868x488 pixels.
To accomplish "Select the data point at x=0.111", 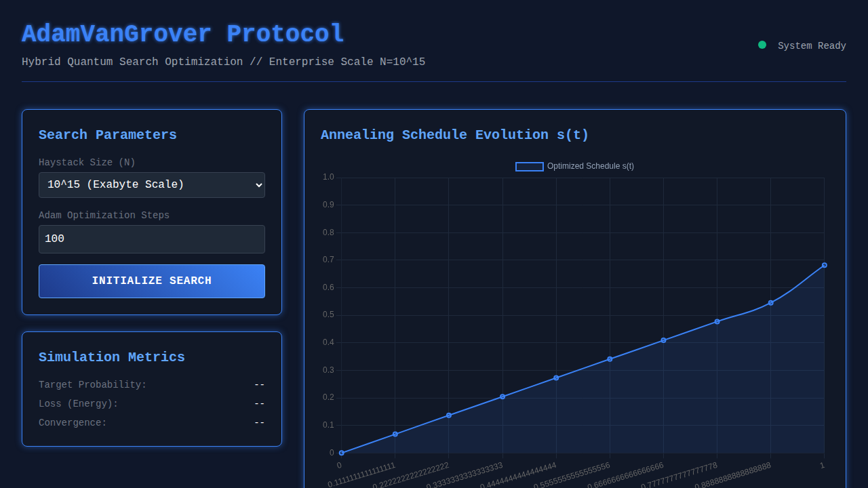I will click(395, 434).
